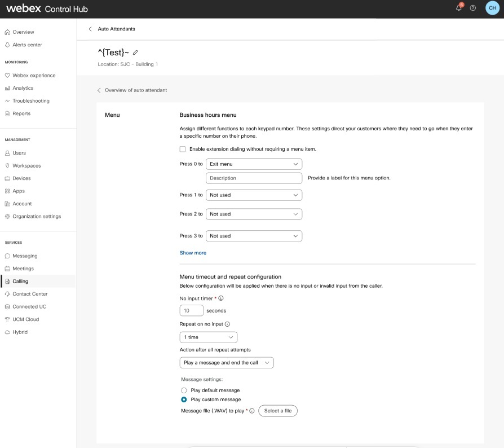This screenshot has width=504, height=448.
Task: Click the info icon next to No input timer
Action: [x=221, y=298]
